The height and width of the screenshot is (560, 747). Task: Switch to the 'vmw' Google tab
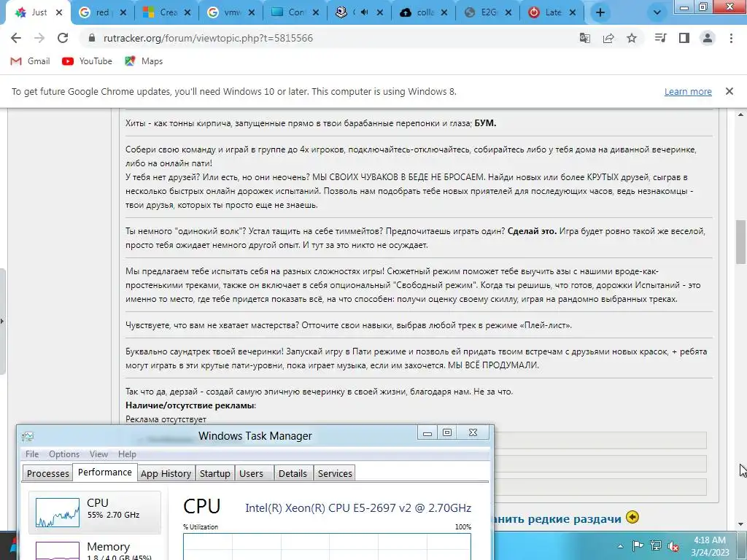[231, 13]
